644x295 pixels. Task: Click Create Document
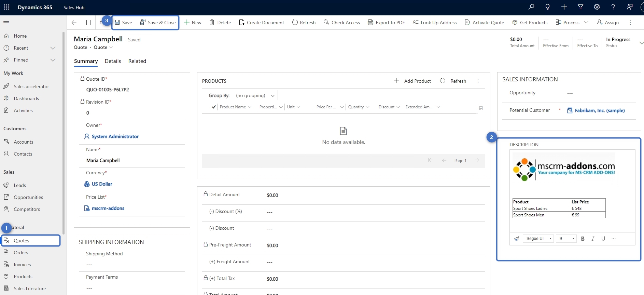(262, 23)
